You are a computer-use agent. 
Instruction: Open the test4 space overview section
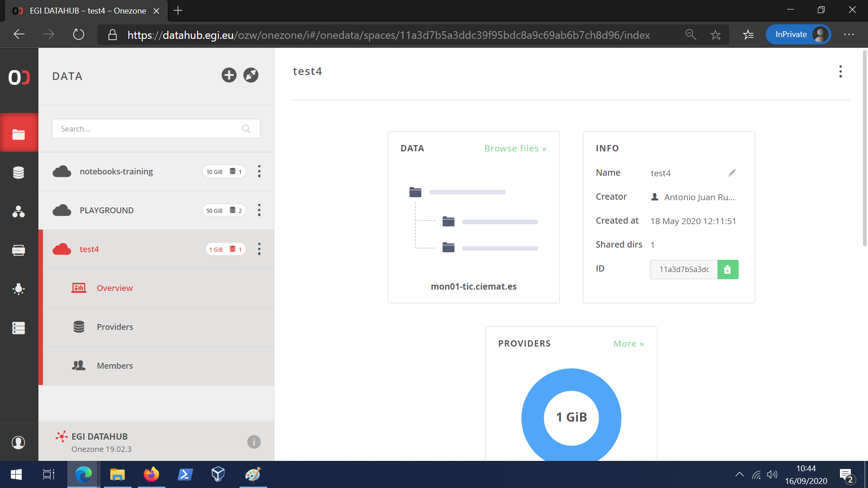[114, 288]
